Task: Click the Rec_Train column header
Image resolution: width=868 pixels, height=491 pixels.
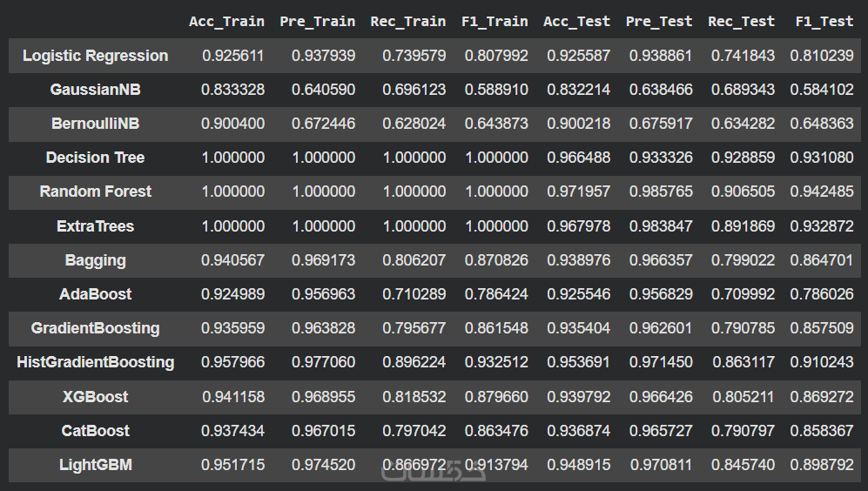Action: pos(408,22)
